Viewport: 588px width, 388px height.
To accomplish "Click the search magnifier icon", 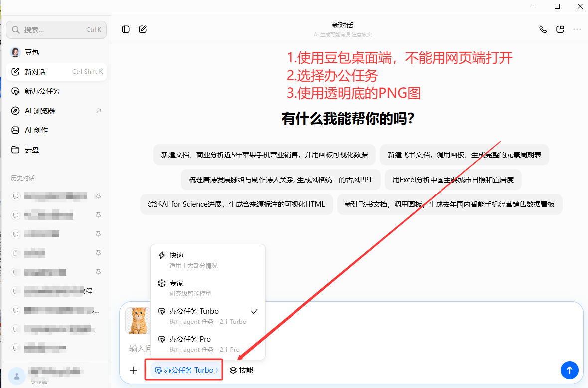I will pos(16,29).
